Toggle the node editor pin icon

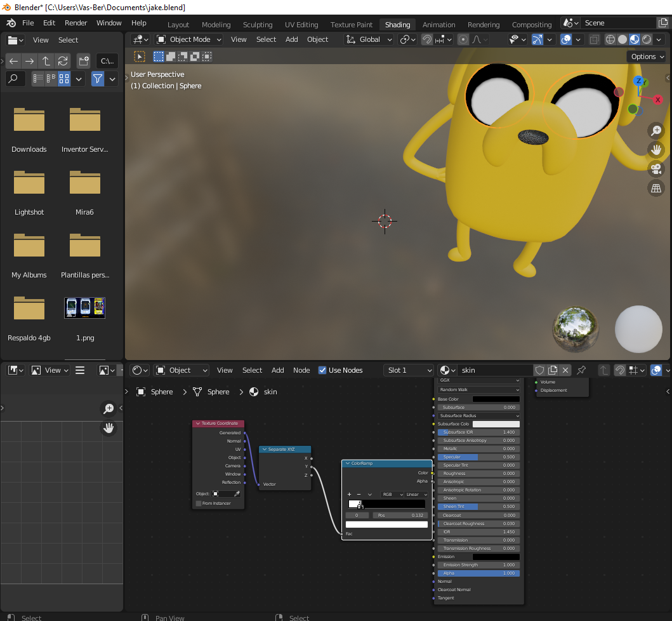click(581, 370)
